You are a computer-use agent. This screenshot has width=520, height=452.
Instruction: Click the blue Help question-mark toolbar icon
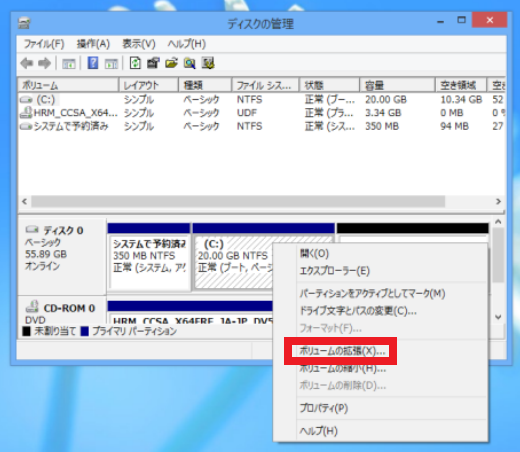pyautogui.click(x=93, y=63)
